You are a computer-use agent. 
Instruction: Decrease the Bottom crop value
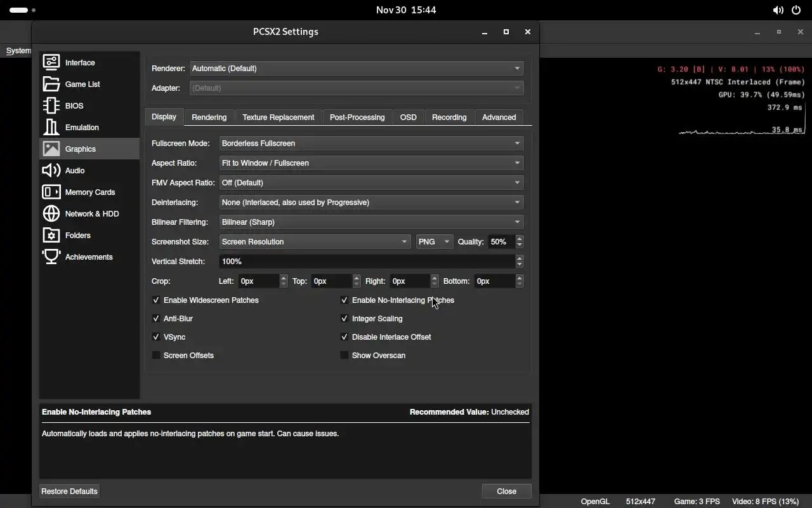(x=520, y=284)
